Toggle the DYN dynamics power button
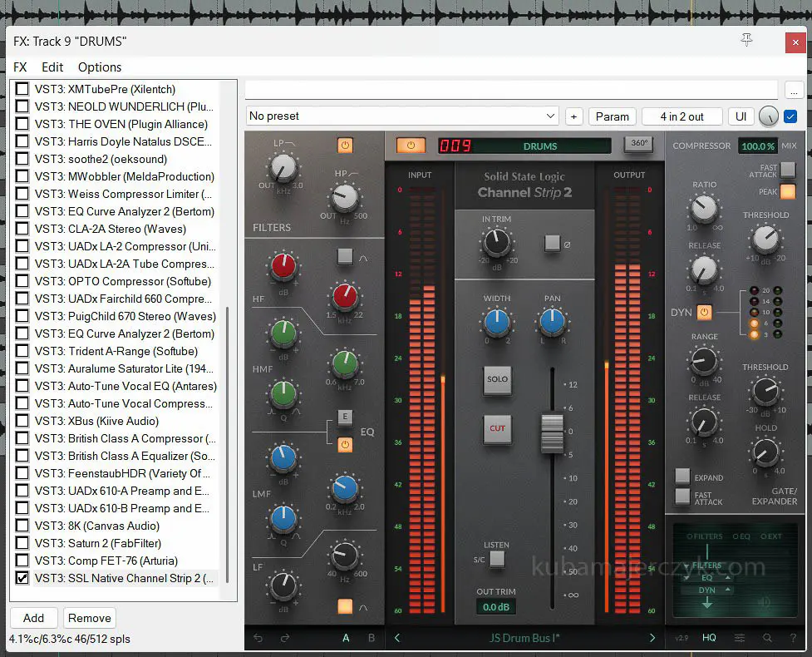812x657 pixels. [704, 313]
